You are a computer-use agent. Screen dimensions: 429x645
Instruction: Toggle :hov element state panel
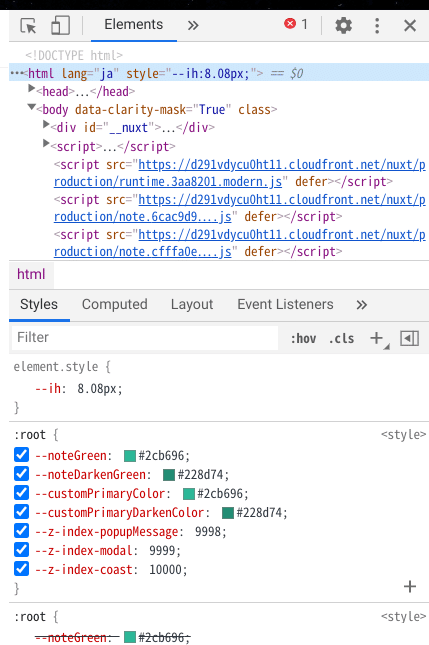(304, 339)
